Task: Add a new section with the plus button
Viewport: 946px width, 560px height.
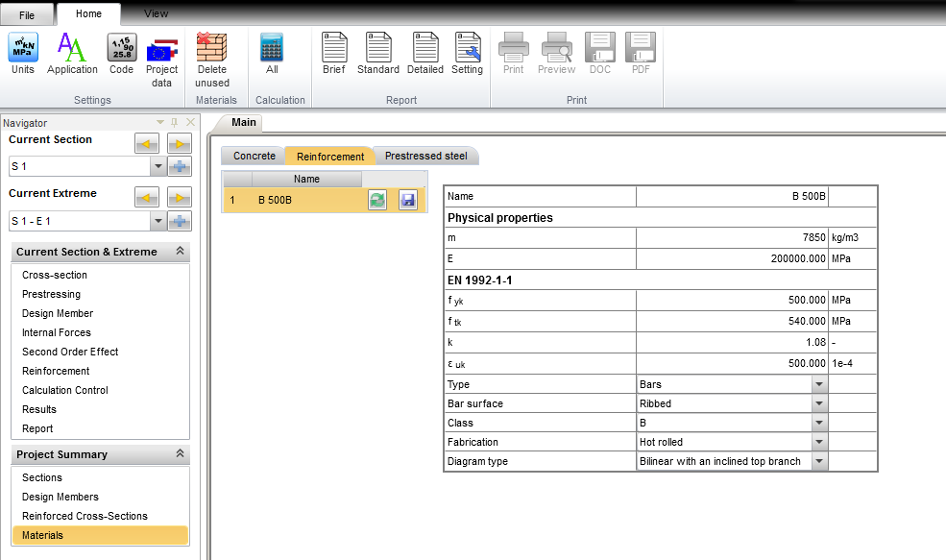Action: [x=180, y=165]
